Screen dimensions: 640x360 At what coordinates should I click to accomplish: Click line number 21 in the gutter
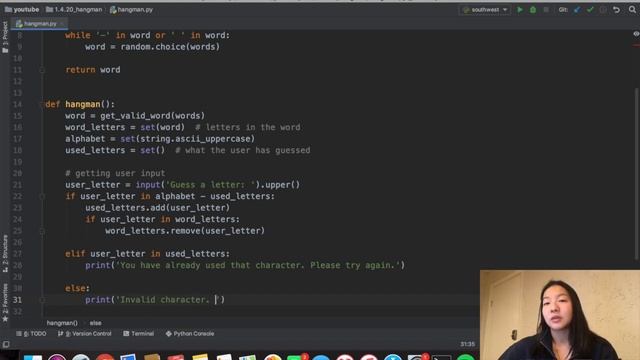(x=17, y=185)
